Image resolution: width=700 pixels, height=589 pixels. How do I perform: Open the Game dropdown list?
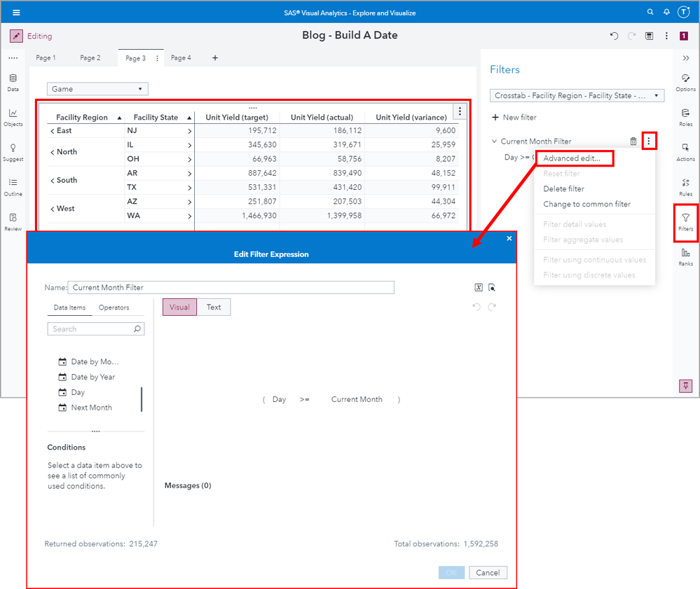click(97, 89)
